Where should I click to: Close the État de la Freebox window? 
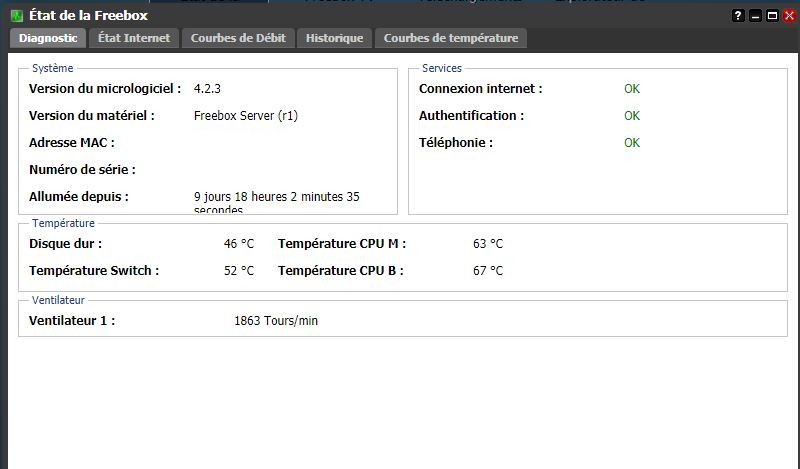(789, 16)
